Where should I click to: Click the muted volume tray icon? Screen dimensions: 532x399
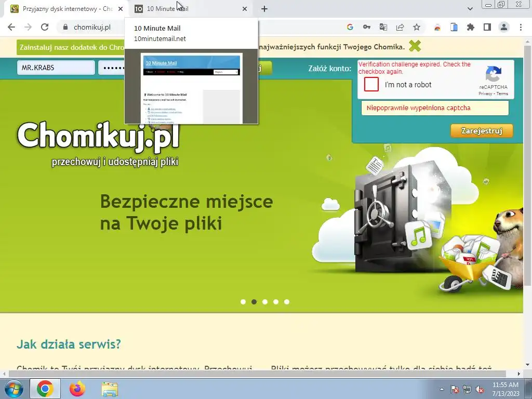click(480, 389)
